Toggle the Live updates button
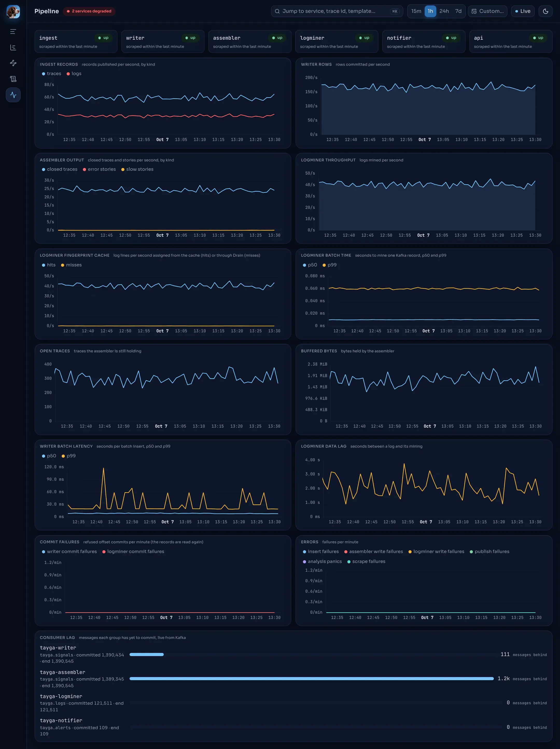 click(523, 11)
